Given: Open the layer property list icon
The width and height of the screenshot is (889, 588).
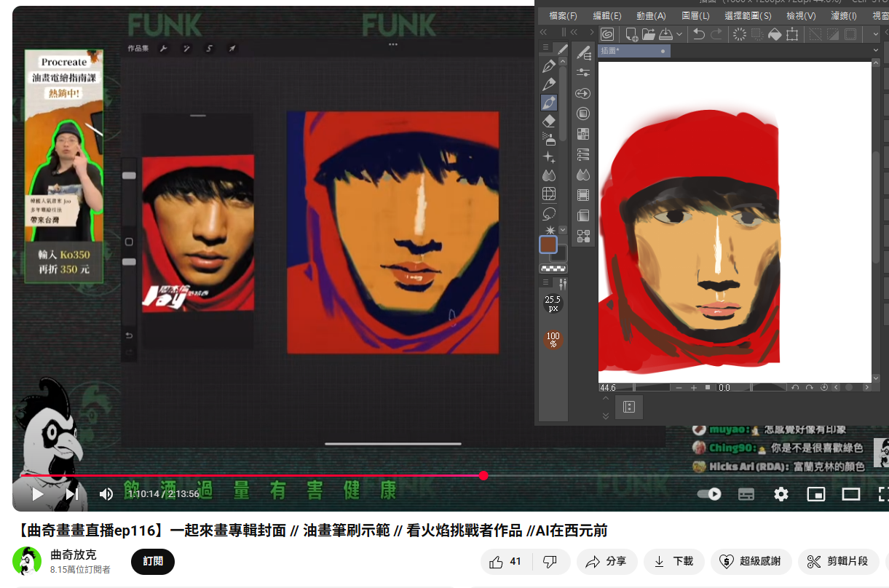Looking at the screenshot, I should click(x=582, y=154).
